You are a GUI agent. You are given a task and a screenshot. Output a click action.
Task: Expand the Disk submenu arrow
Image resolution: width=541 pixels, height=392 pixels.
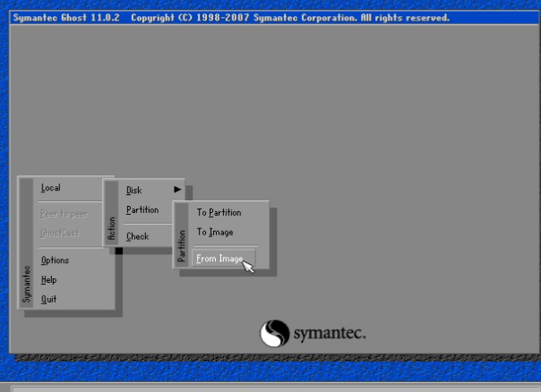pos(177,190)
